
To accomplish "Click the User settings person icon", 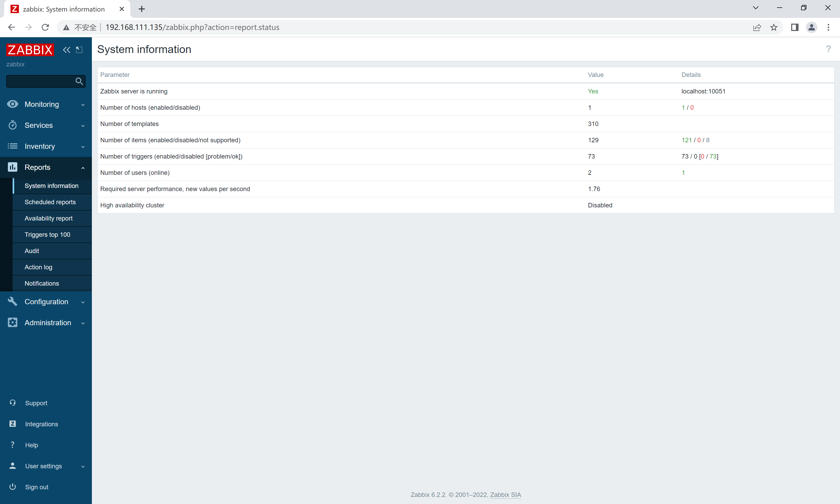I will point(13,466).
